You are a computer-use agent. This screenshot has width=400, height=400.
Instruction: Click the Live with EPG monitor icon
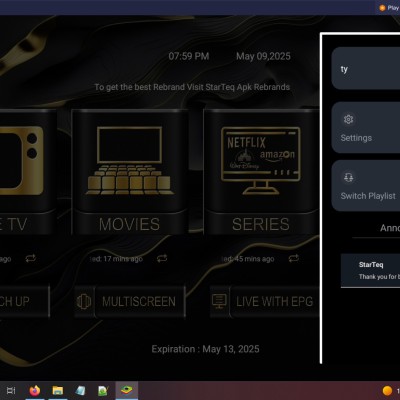219,301
